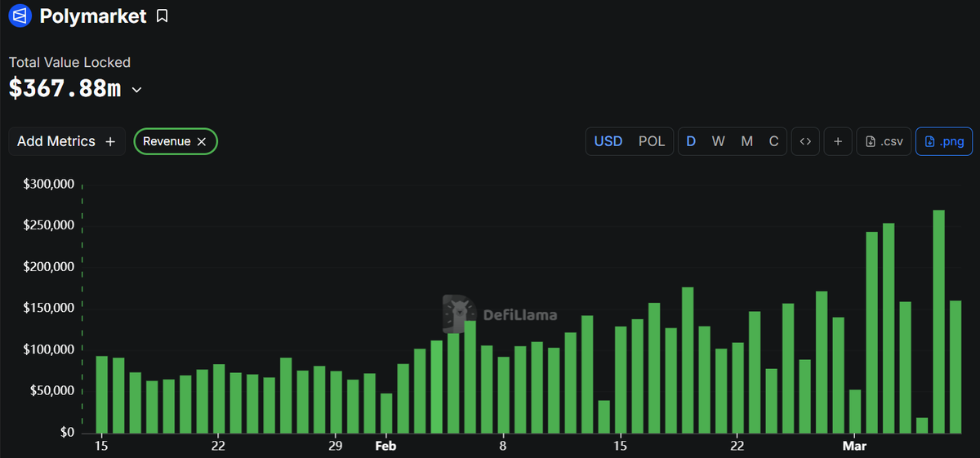The height and width of the screenshot is (458, 980).
Task: Click the $0 axis label
Action: 66,432
